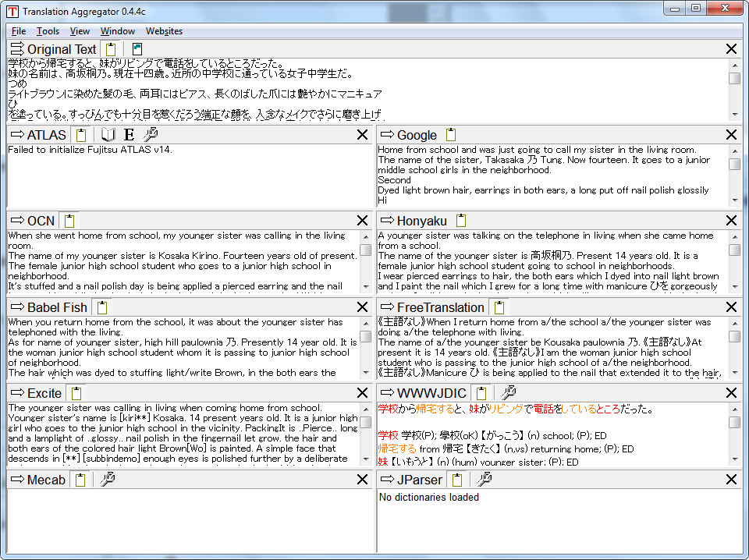Click scroll-down arrow in Babel Fish pane
Viewport: 749px width, 560px height.
click(x=366, y=373)
